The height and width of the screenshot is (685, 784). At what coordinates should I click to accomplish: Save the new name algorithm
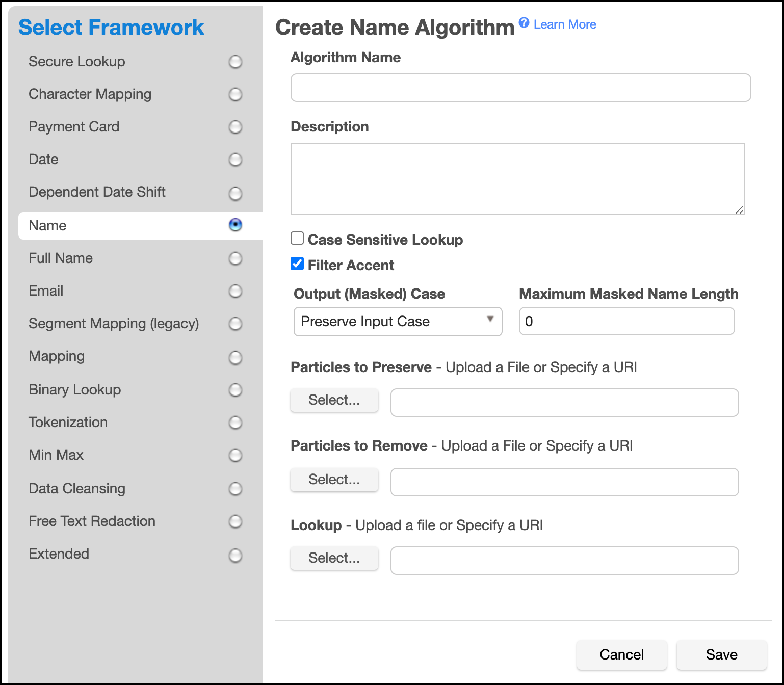721,654
